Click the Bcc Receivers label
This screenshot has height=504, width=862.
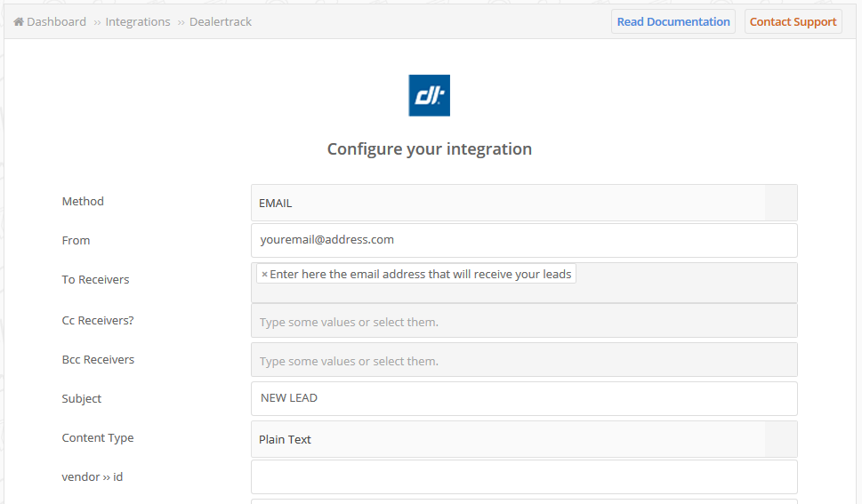(98, 359)
